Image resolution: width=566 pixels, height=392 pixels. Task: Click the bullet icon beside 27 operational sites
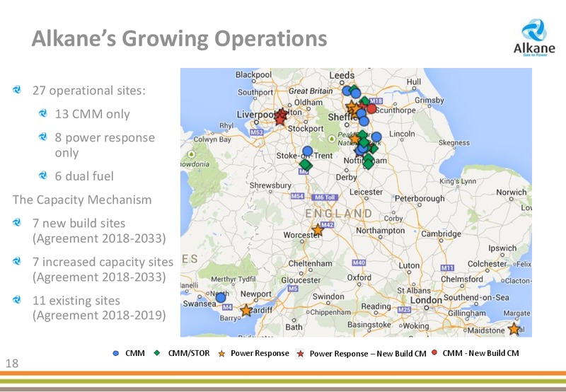click(x=17, y=90)
